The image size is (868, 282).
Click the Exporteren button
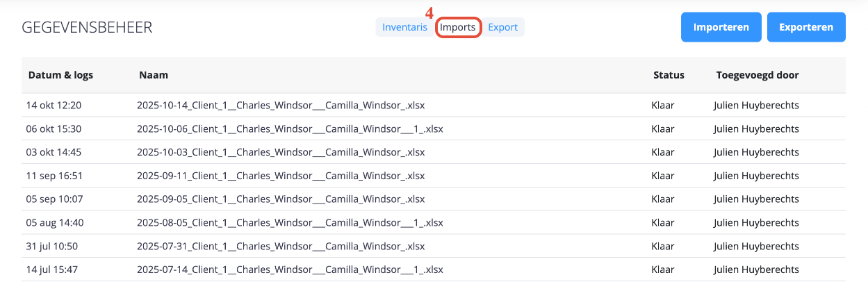806,27
